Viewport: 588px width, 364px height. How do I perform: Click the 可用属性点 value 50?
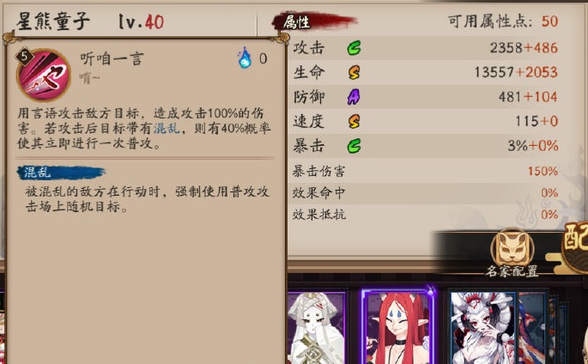click(x=549, y=21)
